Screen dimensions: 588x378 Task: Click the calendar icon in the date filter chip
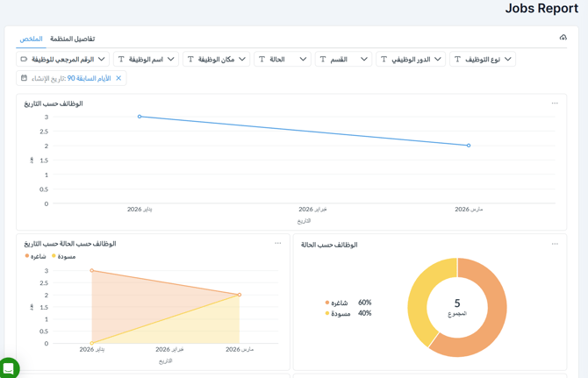click(x=25, y=79)
